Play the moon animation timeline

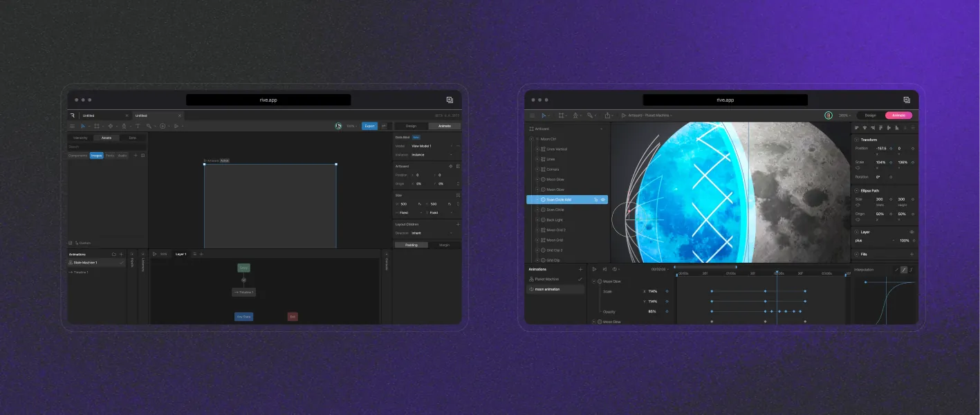[594, 269]
